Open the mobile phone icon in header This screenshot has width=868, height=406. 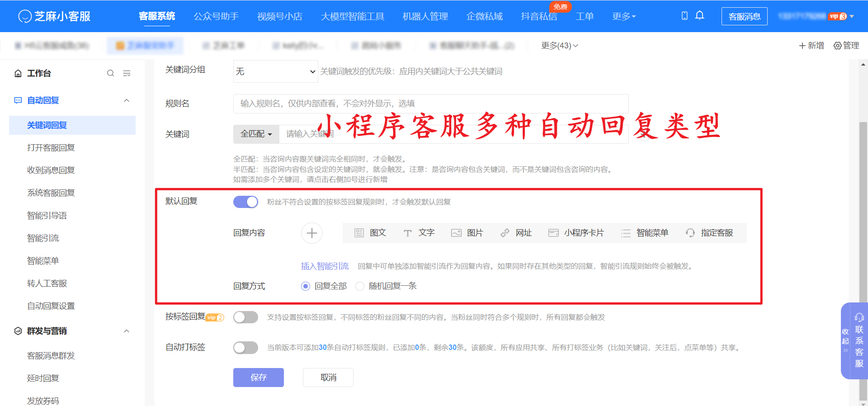click(684, 16)
